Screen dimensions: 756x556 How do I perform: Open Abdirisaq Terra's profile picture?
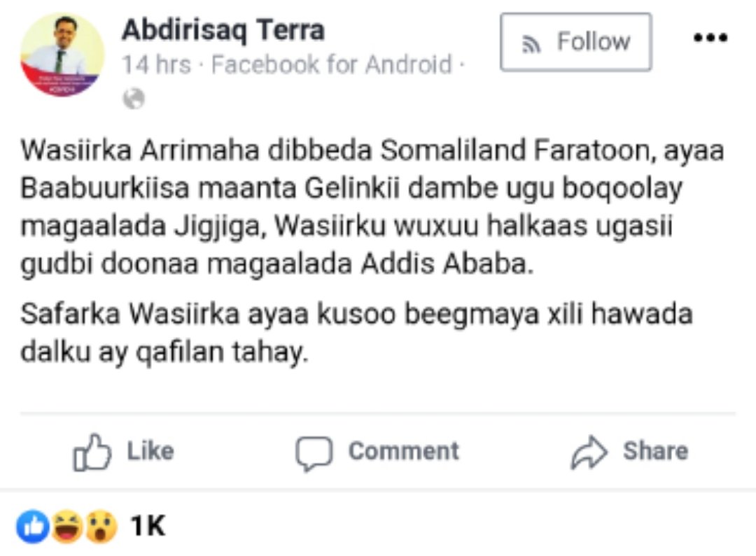[62, 55]
